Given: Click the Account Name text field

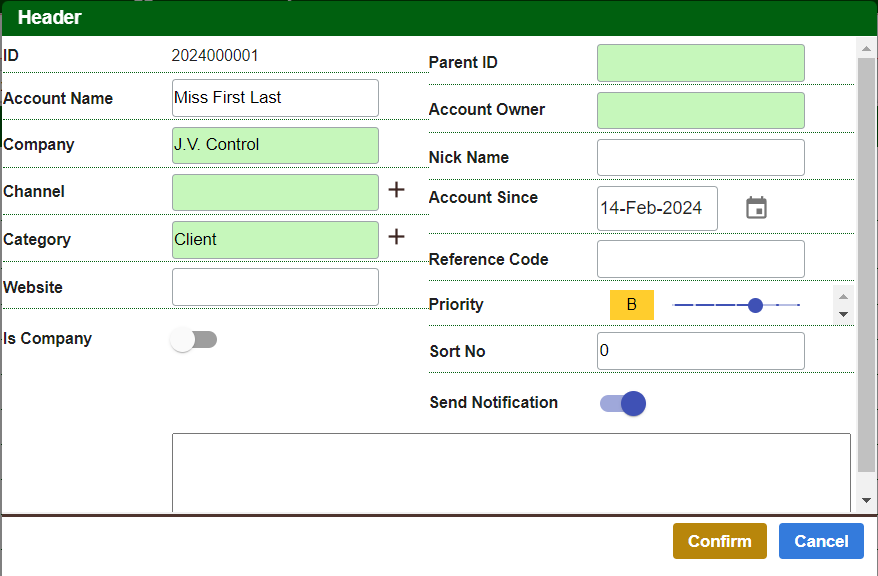Looking at the screenshot, I should [x=275, y=98].
